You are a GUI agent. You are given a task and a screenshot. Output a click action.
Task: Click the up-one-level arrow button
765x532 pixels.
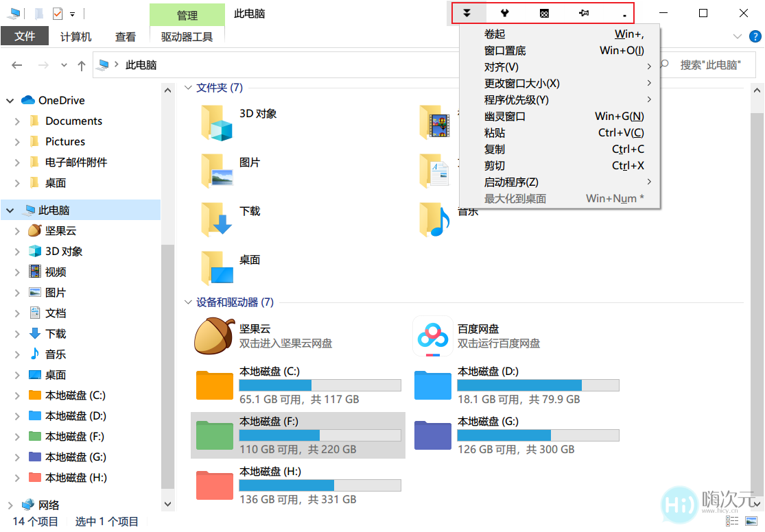81,64
